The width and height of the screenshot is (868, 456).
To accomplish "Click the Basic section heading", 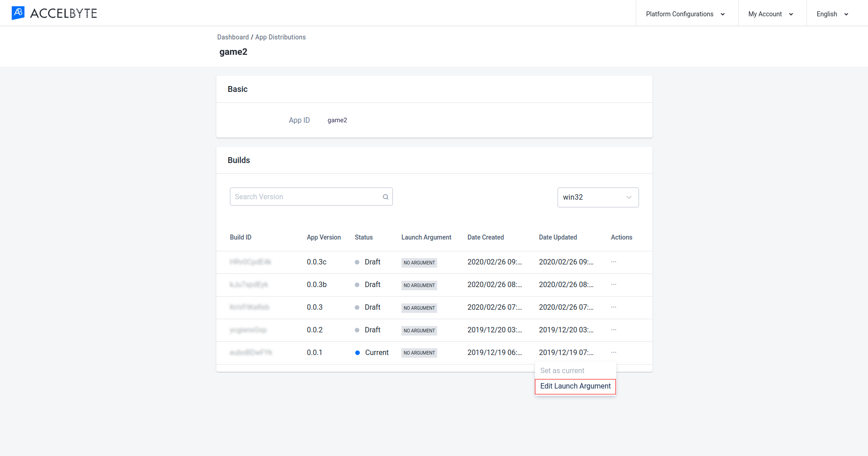I will [238, 89].
